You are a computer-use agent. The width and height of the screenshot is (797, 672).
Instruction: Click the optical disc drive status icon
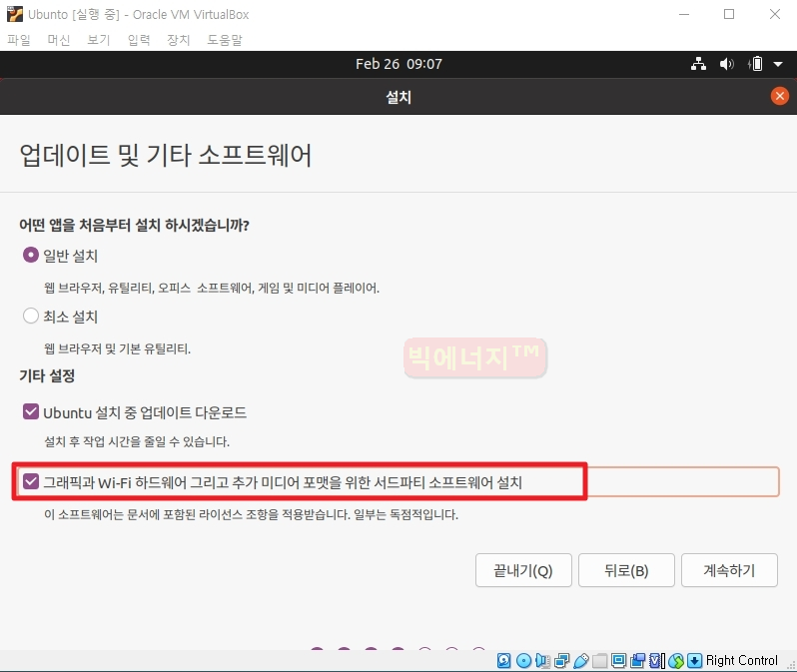[x=523, y=660]
